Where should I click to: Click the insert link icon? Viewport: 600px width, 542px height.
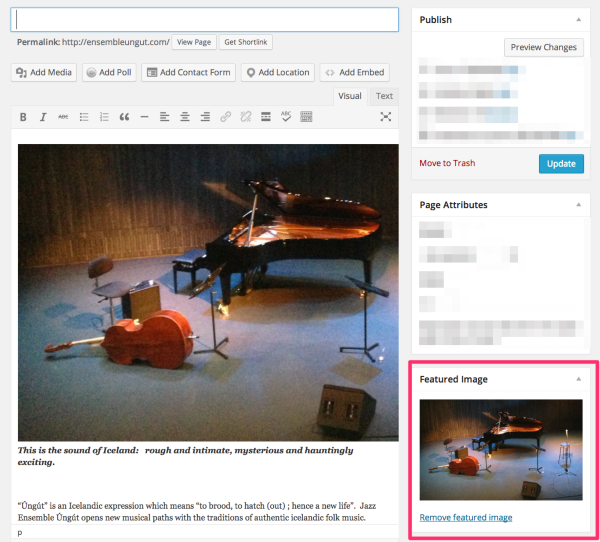coord(225,117)
